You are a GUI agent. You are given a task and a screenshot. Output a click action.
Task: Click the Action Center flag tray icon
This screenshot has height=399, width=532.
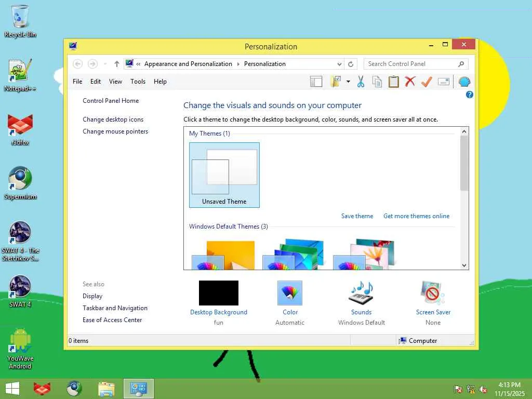tap(458, 389)
